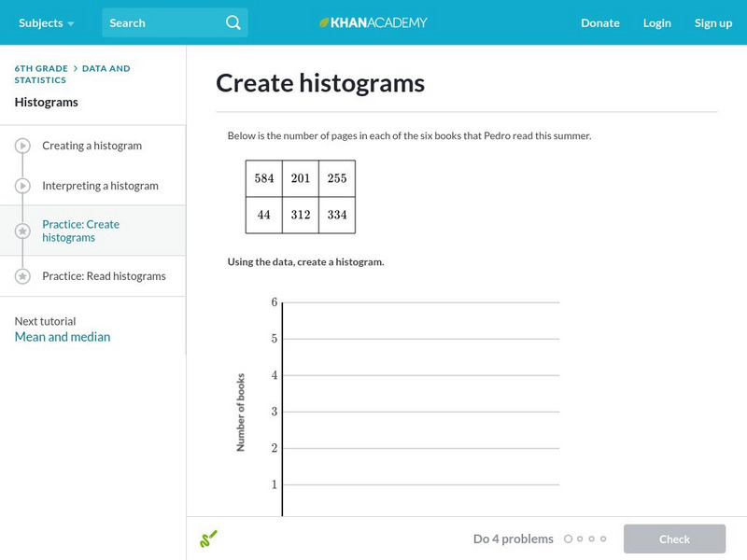This screenshot has height=560, width=747.
Task: Open the Donate page
Action: (x=599, y=22)
